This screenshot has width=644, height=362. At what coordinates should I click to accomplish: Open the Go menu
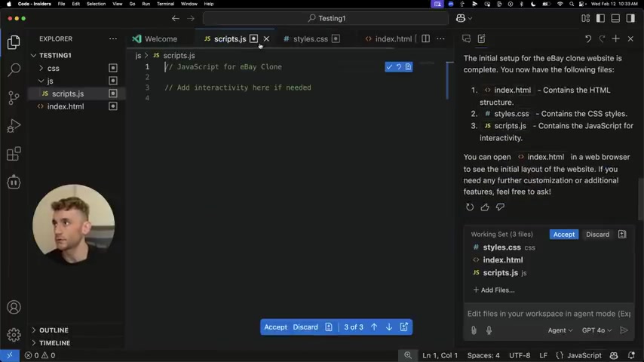(132, 4)
